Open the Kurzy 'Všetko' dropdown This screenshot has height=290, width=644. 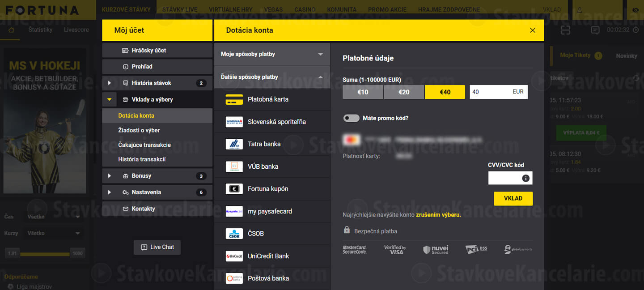pyautogui.click(x=53, y=233)
